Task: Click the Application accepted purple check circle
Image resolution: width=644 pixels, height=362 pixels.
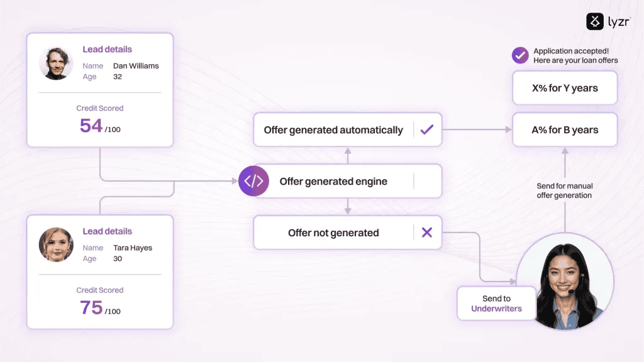Action: click(x=520, y=55)
